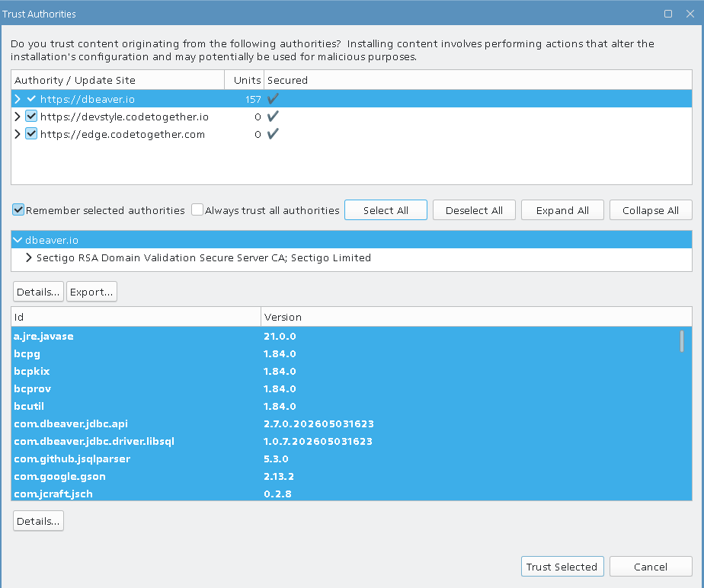Open Details below the units table
Screen dimensions: 704x588
coord(38,521)
